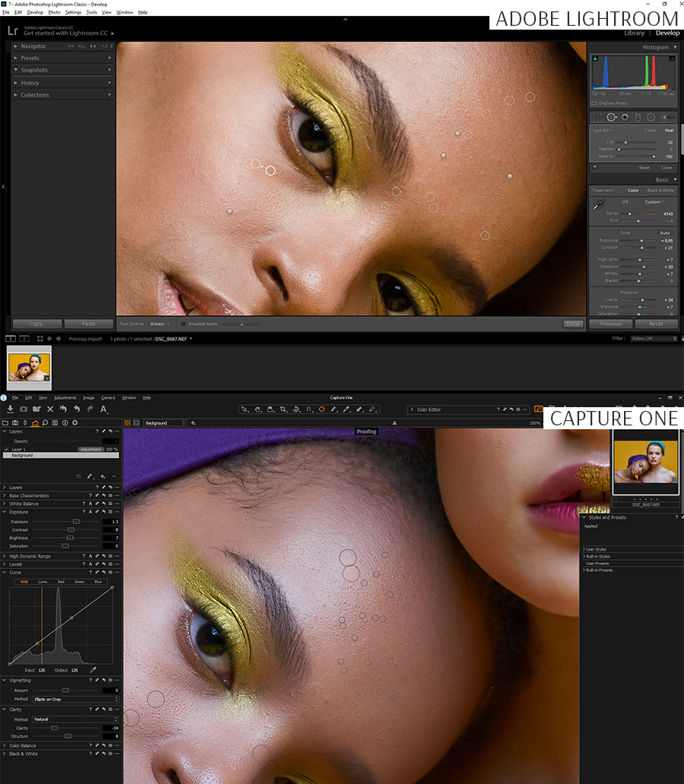This screenshot has width=684, height=784.
Task: Click the undo arrow in Capture One toolbar
Action: click(x=77, y=409)
